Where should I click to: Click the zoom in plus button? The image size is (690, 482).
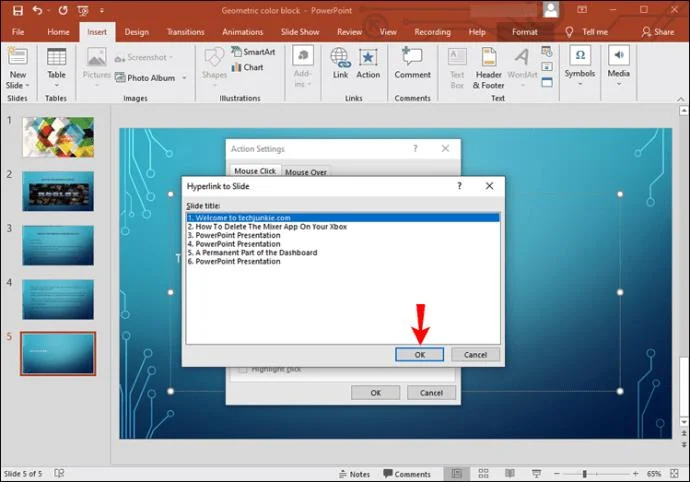tap(635, 474)
